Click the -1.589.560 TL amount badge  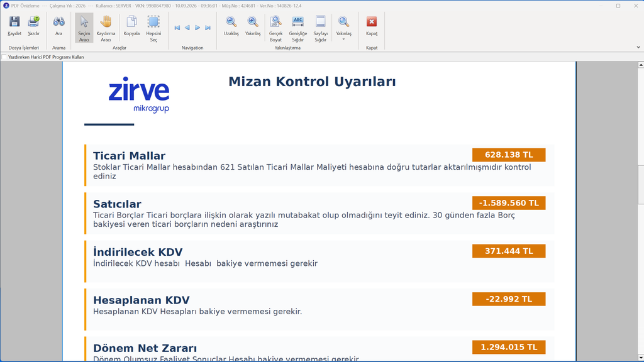tap(509, 203)
